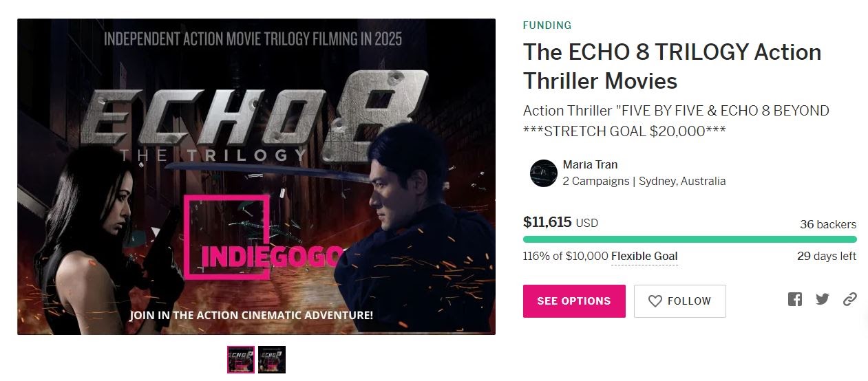The height and width of the screenshot is (381, 868).
Task: Click the 36 backers count
Action: click(828, 224)
